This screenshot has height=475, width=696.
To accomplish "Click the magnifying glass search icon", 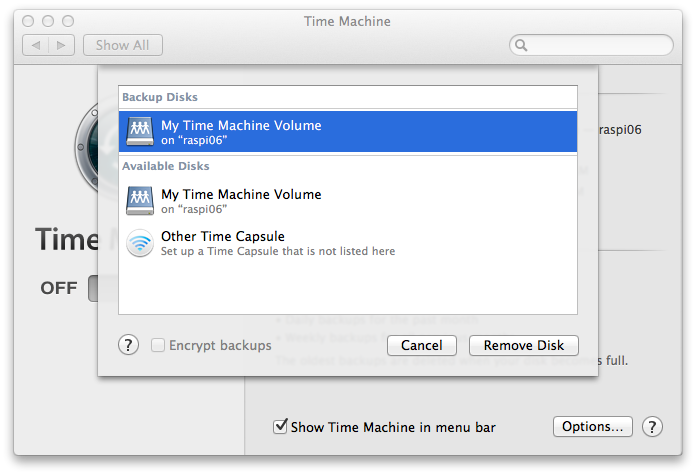I will coord(521,45).
